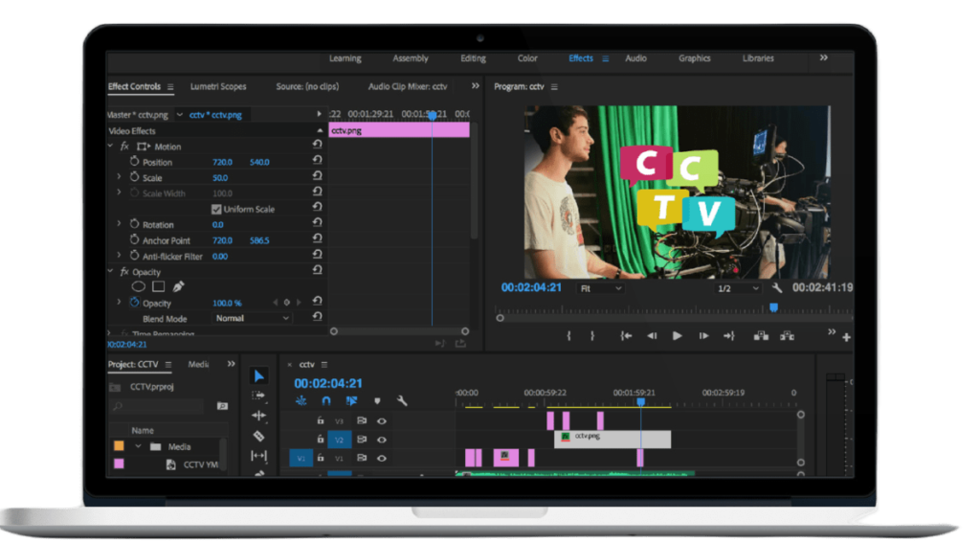Click the Program monitor blue playhead marker
980x543 pixels.
tap(773, 307)
